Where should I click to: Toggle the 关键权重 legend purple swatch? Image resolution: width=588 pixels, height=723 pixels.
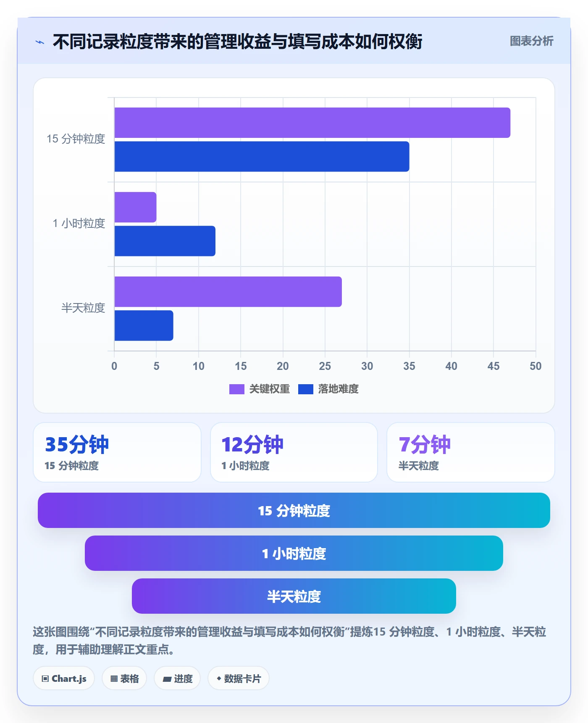point(236,389)
